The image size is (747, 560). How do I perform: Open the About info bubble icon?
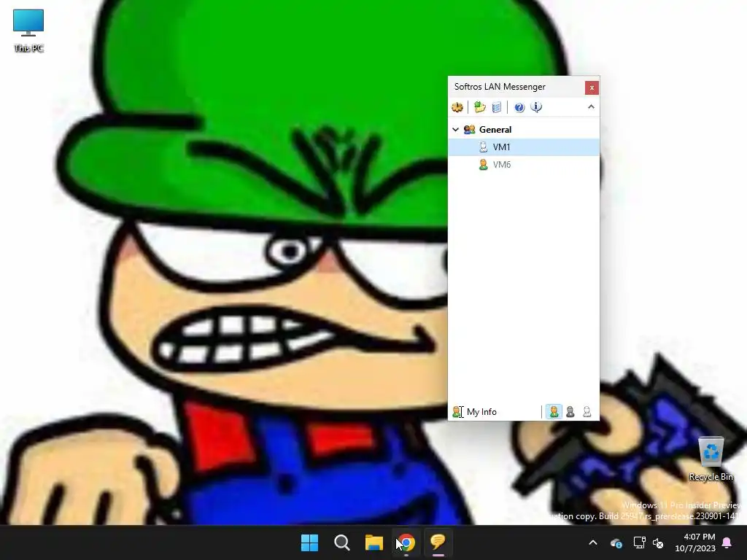tap(536, 107)
